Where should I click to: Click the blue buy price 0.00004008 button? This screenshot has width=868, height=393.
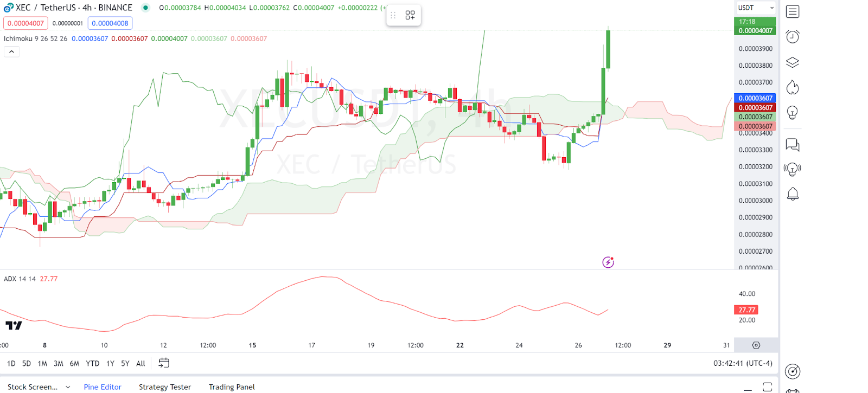[x=110, y=23]
